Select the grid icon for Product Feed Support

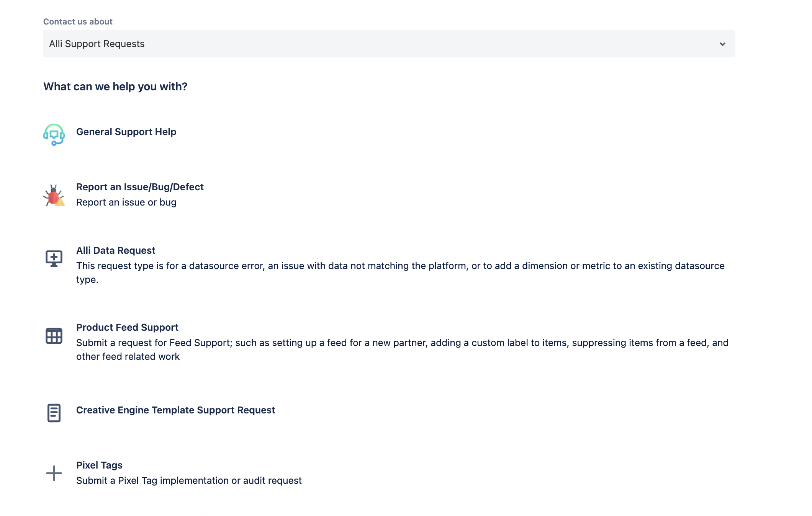tap(54, 335)
